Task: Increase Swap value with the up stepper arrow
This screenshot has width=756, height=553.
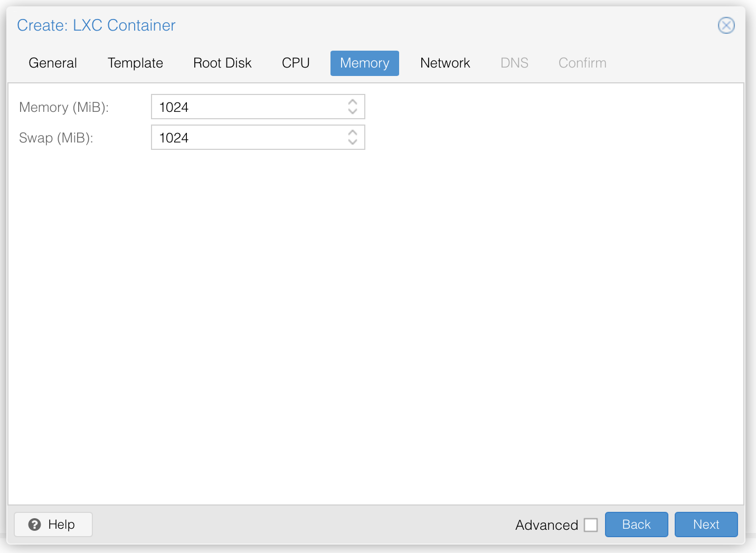Action: [x=353, y=133]
